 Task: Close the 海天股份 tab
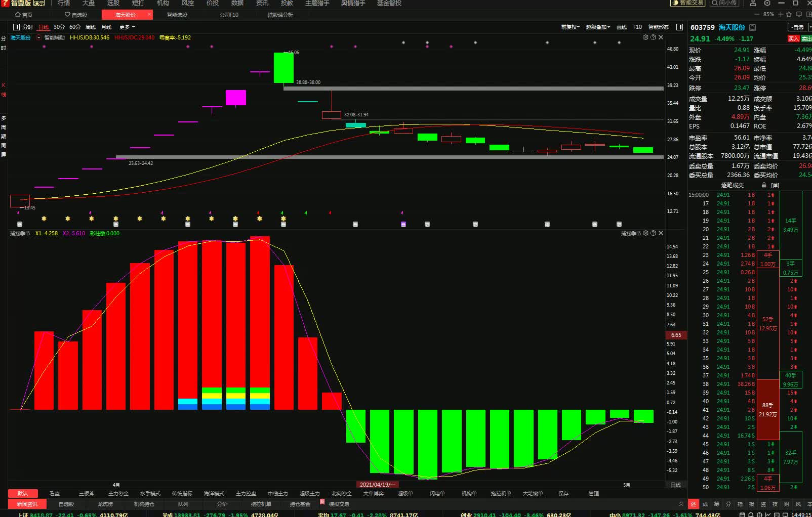(149, 15)
